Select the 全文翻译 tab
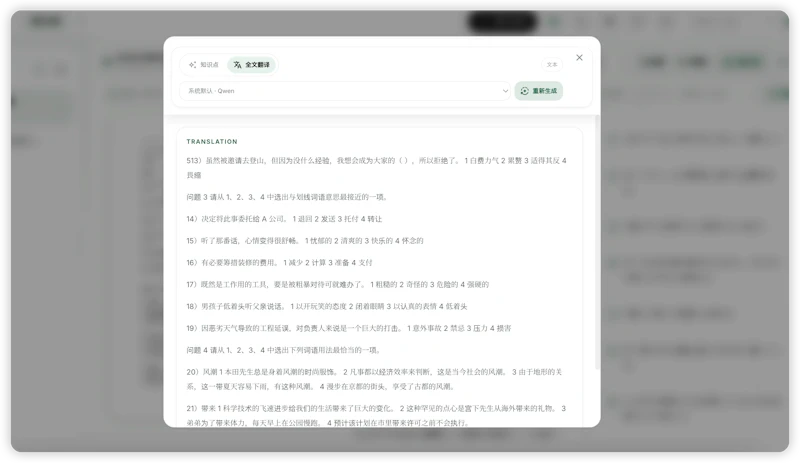Screen dimensions: 800x463 (x=252, y=65)
